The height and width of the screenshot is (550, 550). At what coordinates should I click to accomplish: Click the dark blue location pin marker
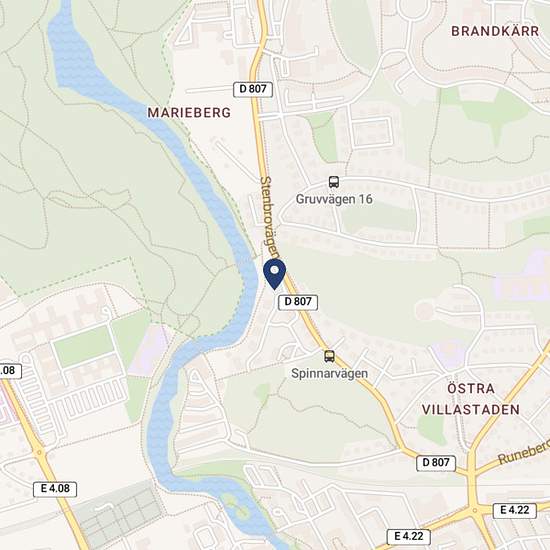click(275, 274)
